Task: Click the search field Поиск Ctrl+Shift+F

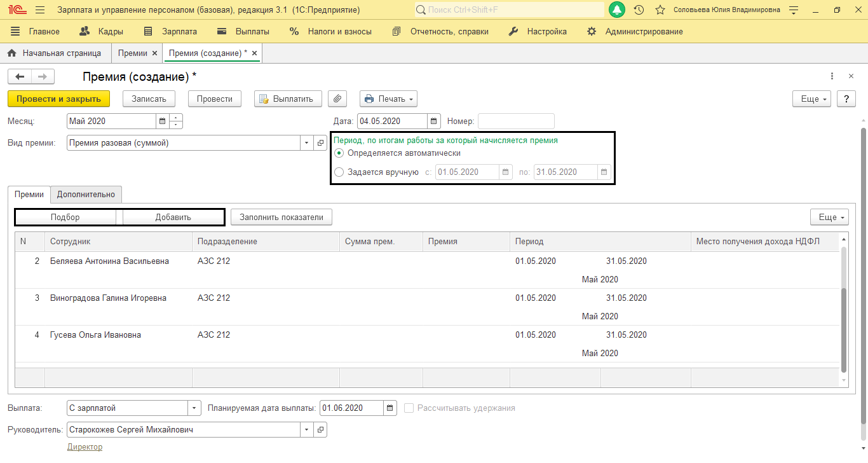Action: click(509, 10)
